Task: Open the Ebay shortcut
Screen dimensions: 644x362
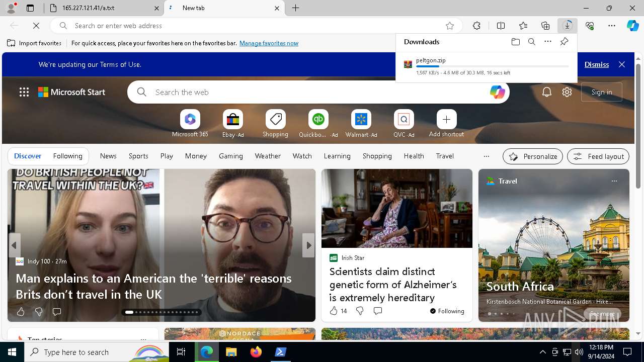Action: (x=233, y=124)
